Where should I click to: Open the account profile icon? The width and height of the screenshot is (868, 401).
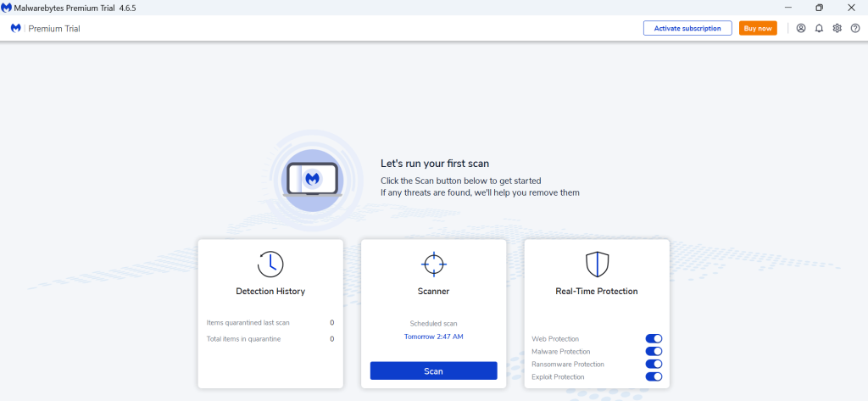[801, 28]
